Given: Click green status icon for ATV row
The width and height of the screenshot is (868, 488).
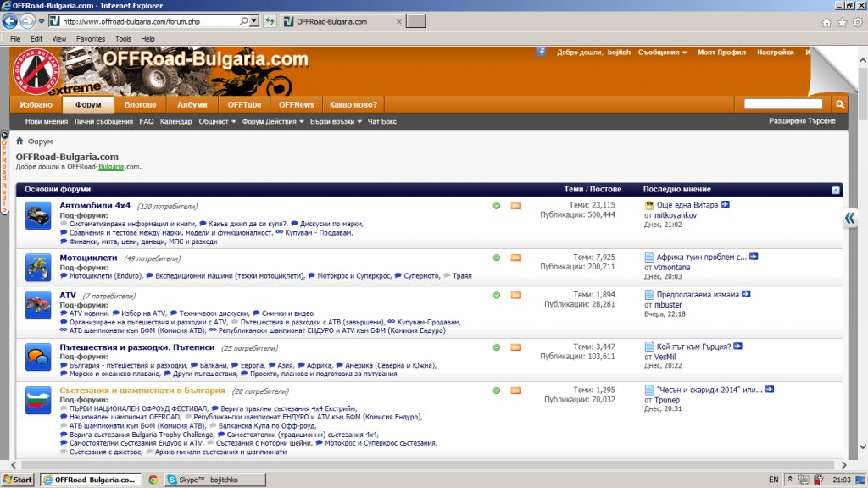Looking at the screenshot, I should (x=497, y=295).
